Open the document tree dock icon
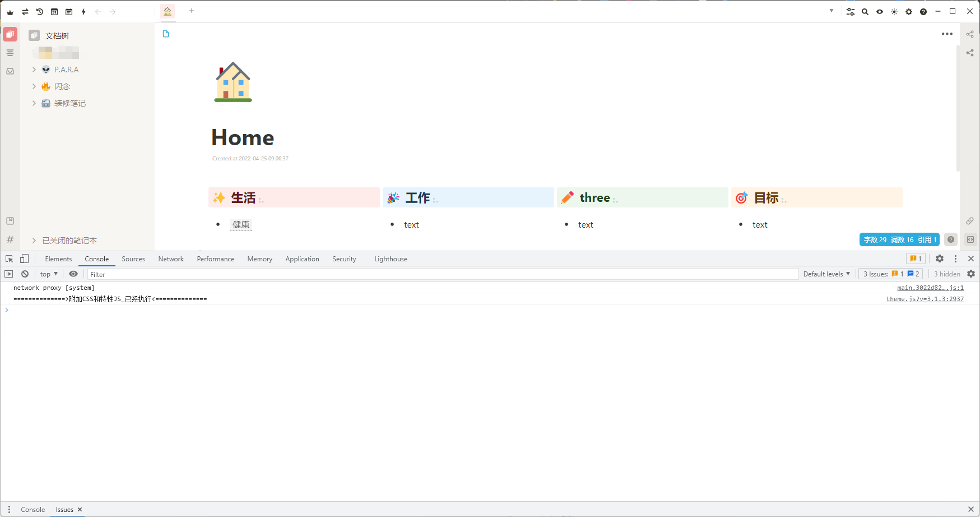The height and width of the screenshot is (517, 980). coord(10,35)
